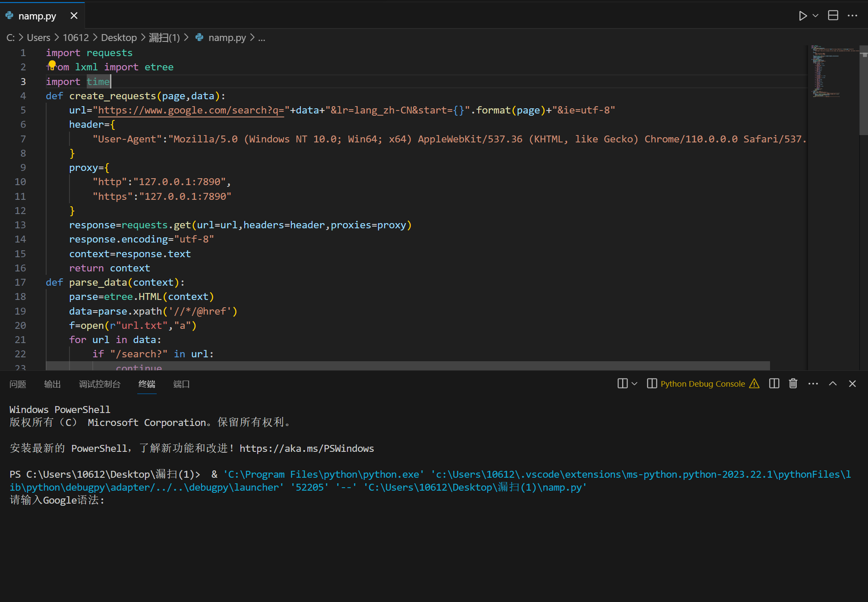Open the google.com search URL link in code
868x602 pixels.
point(191,110)
